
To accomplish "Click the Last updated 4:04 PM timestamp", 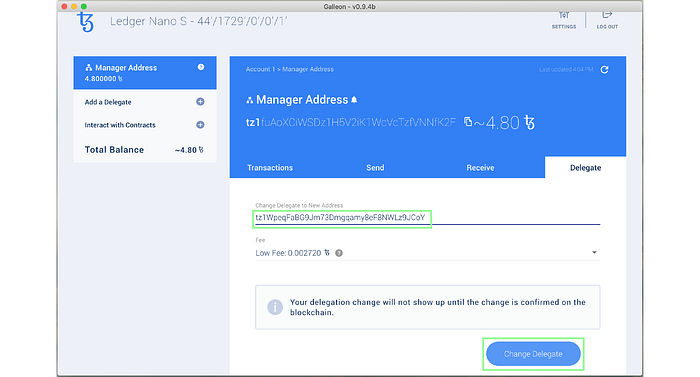I will pyautogui.click(x=566, y=70).
